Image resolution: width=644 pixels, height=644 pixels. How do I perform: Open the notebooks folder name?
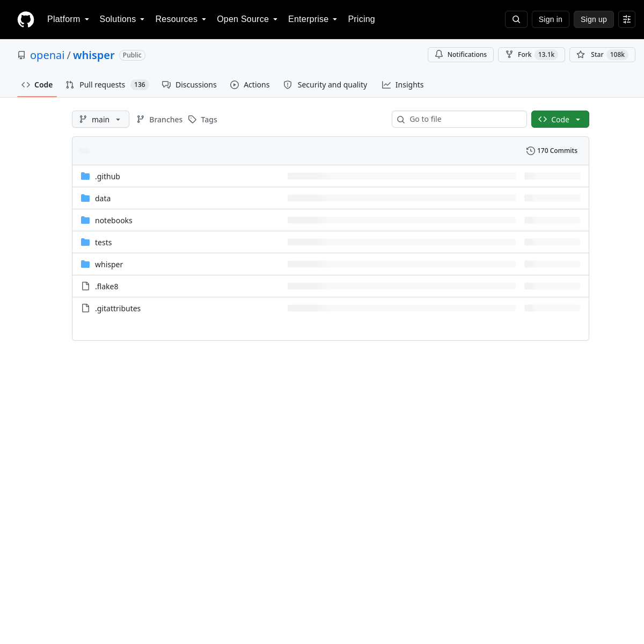click(113, 221)
